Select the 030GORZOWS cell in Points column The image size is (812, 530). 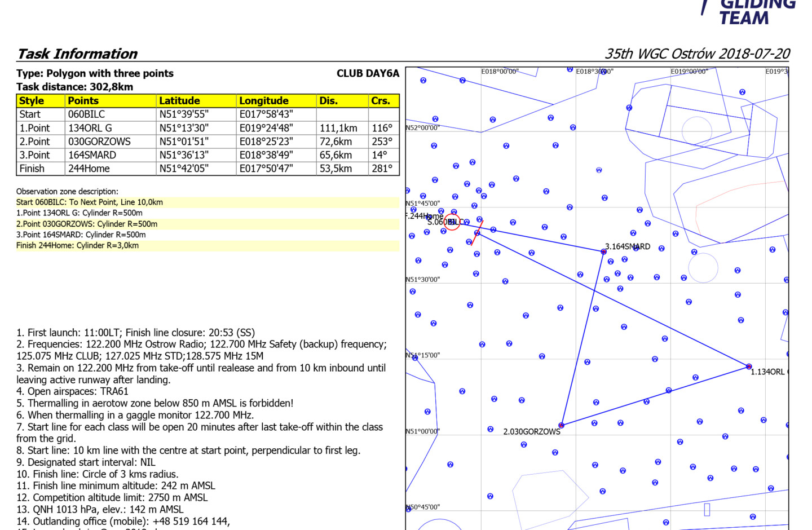coord(99,142)
